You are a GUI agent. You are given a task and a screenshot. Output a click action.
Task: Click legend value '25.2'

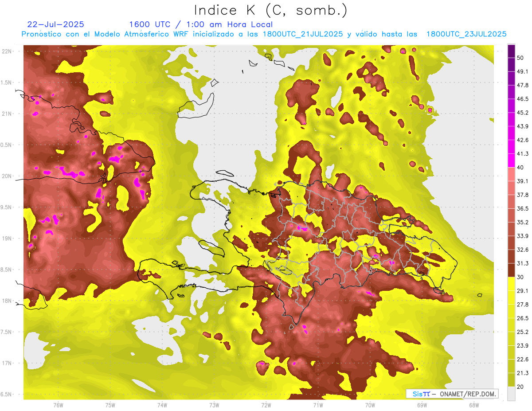point(522,332)
